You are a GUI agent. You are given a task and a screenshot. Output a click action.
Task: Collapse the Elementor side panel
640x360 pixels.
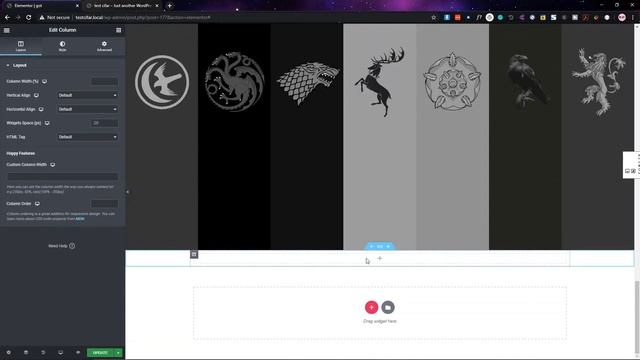click(x=127, y=192)
